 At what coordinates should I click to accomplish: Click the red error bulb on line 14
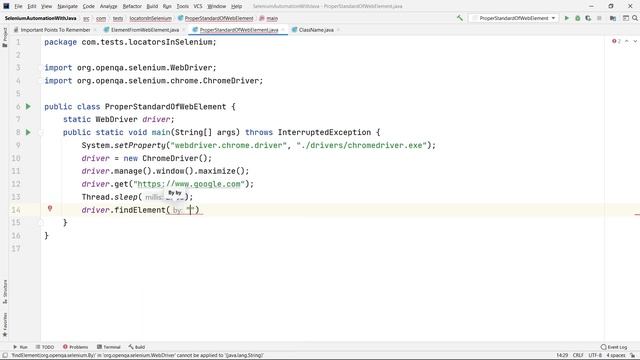pyautogui.click(x=50, y=209)
